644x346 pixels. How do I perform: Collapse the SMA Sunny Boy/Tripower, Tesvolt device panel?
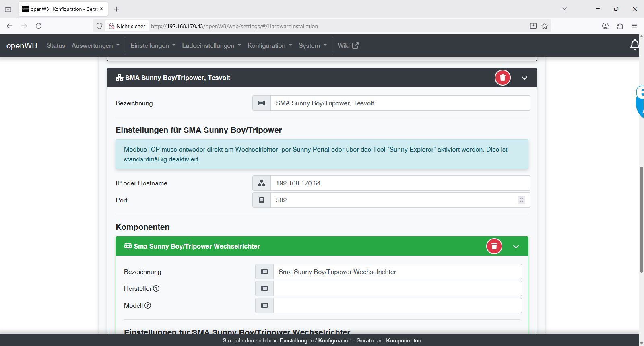tap(524, 78)
